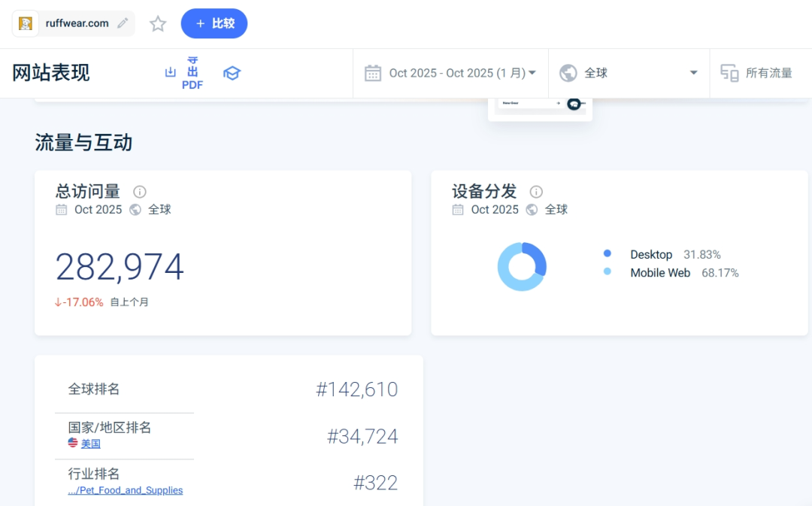
Task: Click the 网站表现 page title
Action: coord(51,73)
